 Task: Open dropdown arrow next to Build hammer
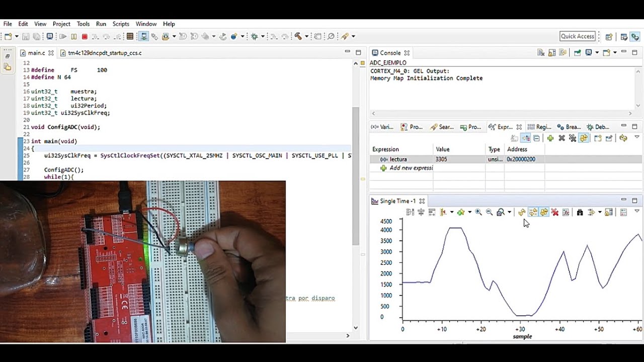(306, 36)
